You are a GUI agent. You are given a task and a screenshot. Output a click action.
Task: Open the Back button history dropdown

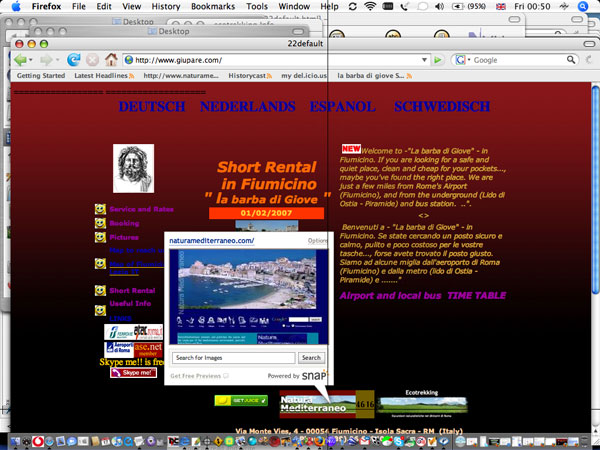(31, 60)
